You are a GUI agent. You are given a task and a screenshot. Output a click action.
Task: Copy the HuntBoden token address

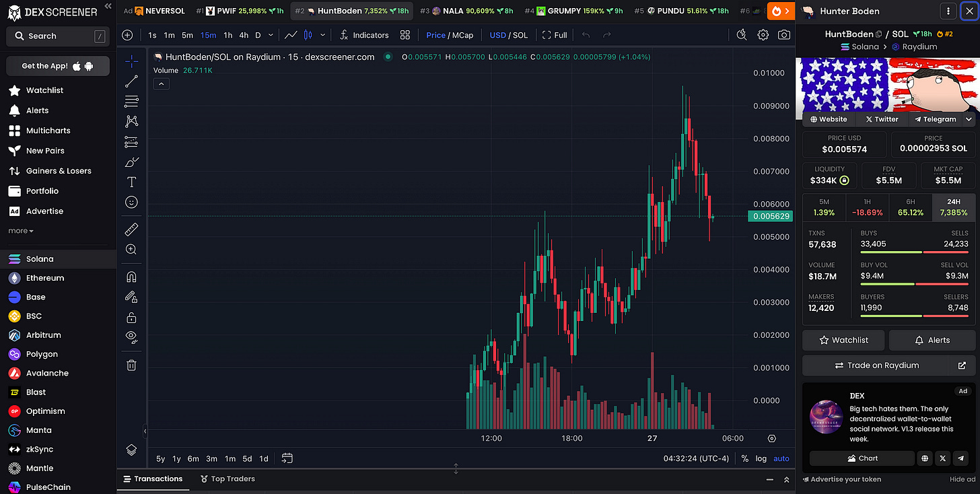[879, 34]
